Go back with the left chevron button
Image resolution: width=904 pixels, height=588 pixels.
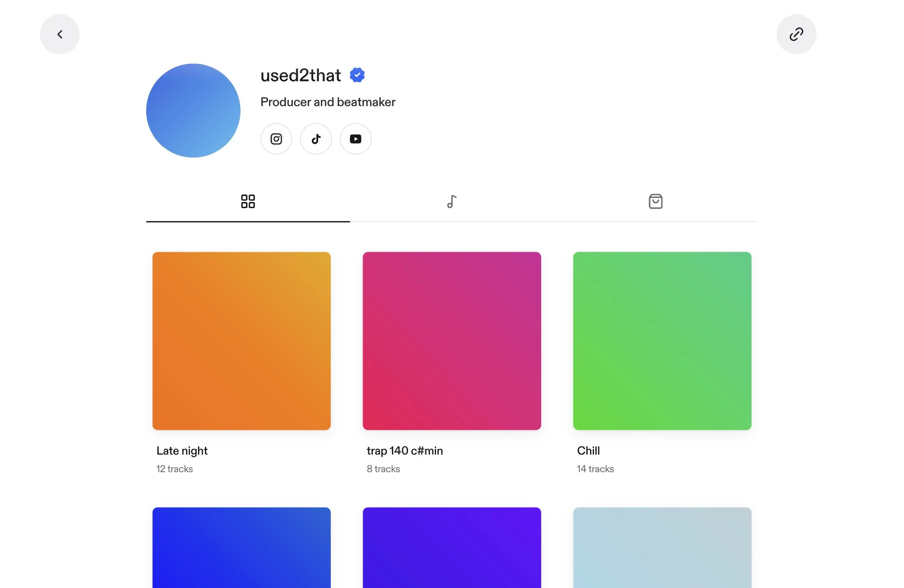[x=60, y=34]
